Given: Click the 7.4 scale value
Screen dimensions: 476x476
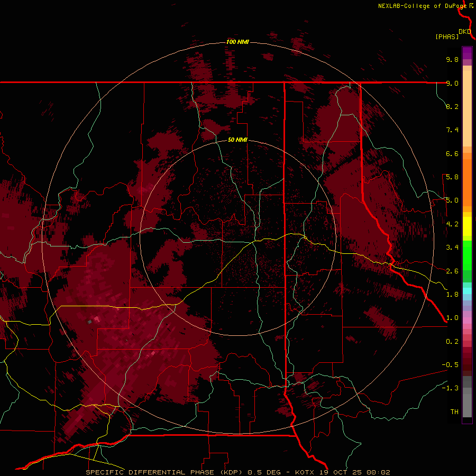Looking at the screenshot, I should [x=452, y=130].
